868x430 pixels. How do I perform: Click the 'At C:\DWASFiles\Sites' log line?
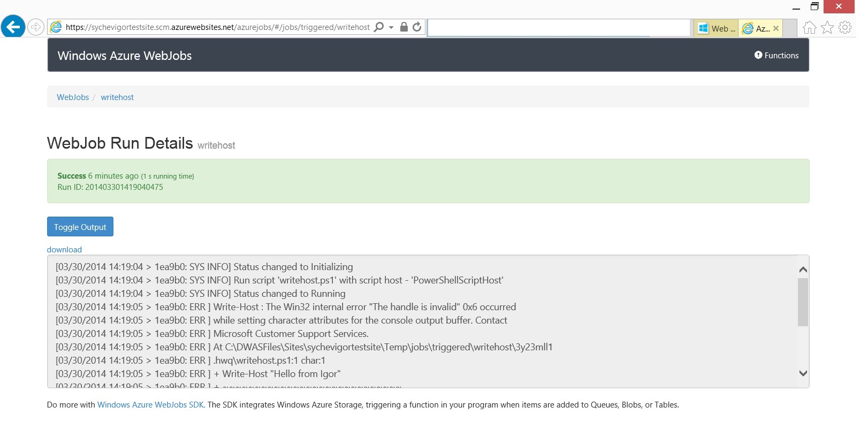[304, 347]
